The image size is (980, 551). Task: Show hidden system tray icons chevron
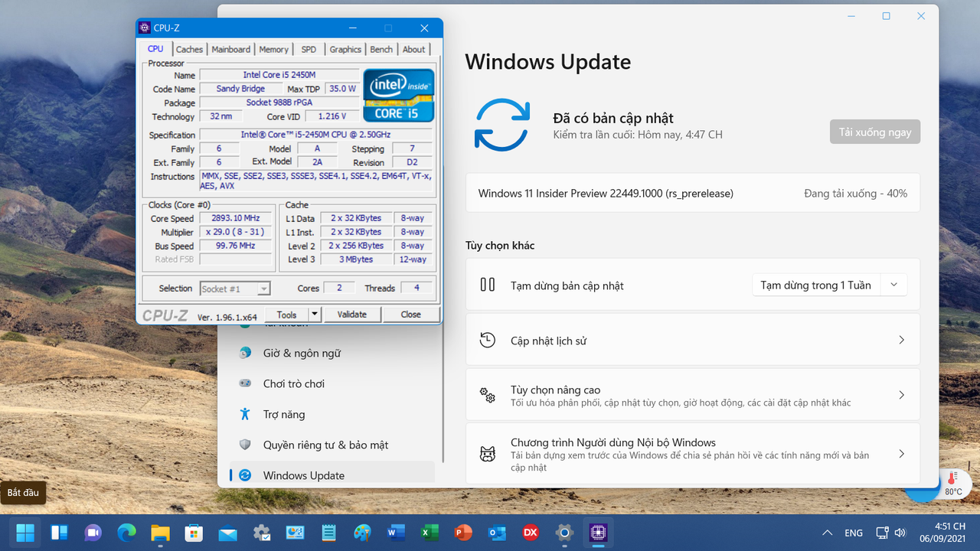pyautogui.click(x=827, y=533)
